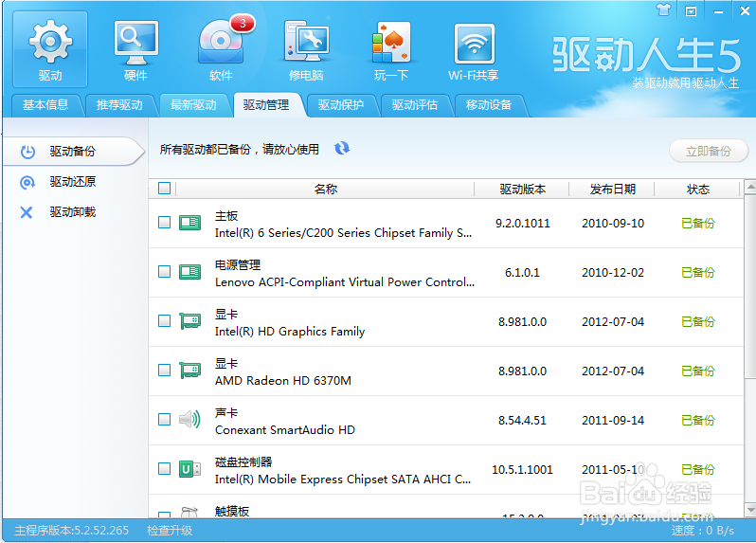Open the 修电脑 repair computer icon

[307, 49]
